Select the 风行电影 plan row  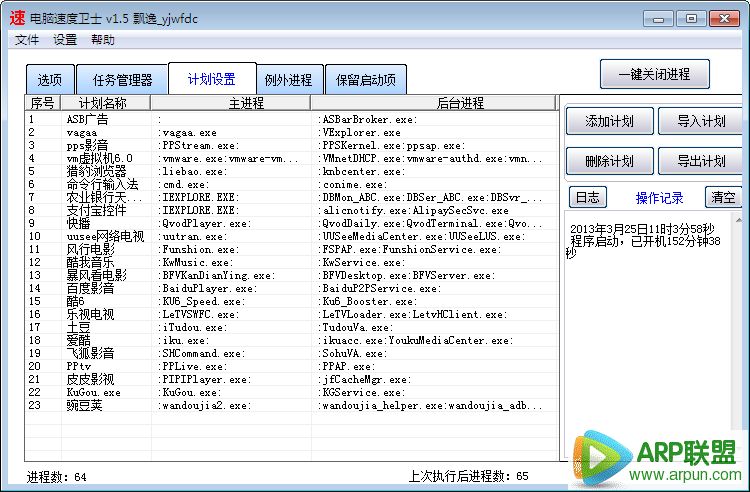[x=292, y=249]
